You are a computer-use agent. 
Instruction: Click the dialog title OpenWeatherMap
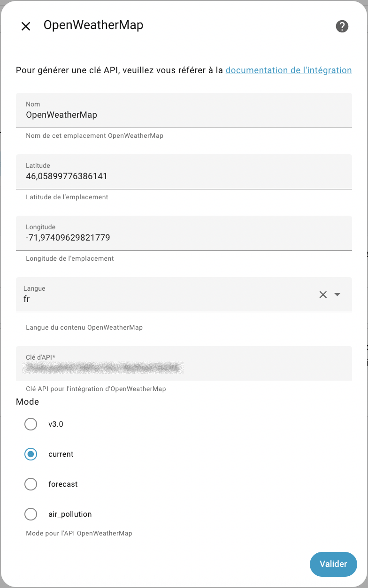(93, 25)
